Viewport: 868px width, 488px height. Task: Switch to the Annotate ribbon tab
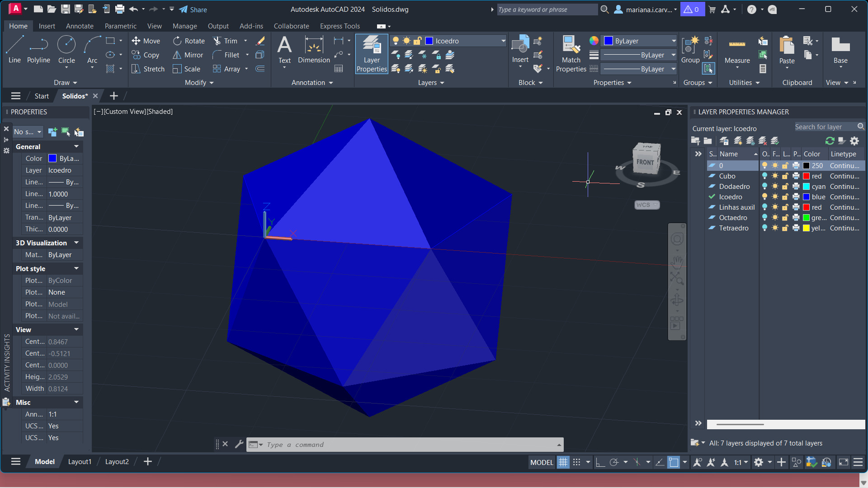coord(80,26)
